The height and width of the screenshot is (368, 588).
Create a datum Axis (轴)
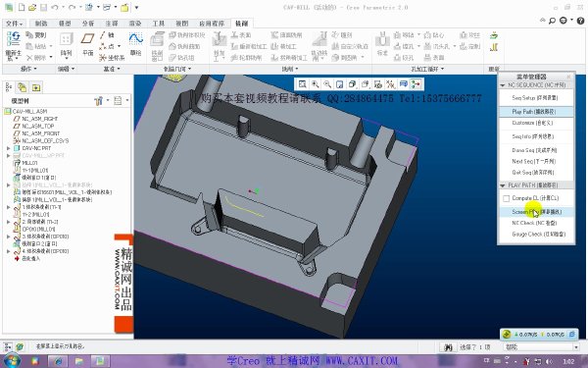point(107,35)
